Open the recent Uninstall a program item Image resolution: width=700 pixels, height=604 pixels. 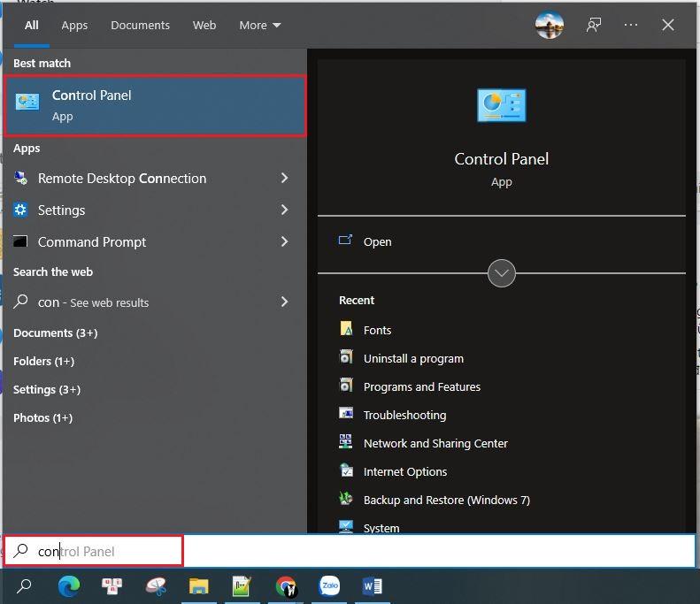click(413, 358)
